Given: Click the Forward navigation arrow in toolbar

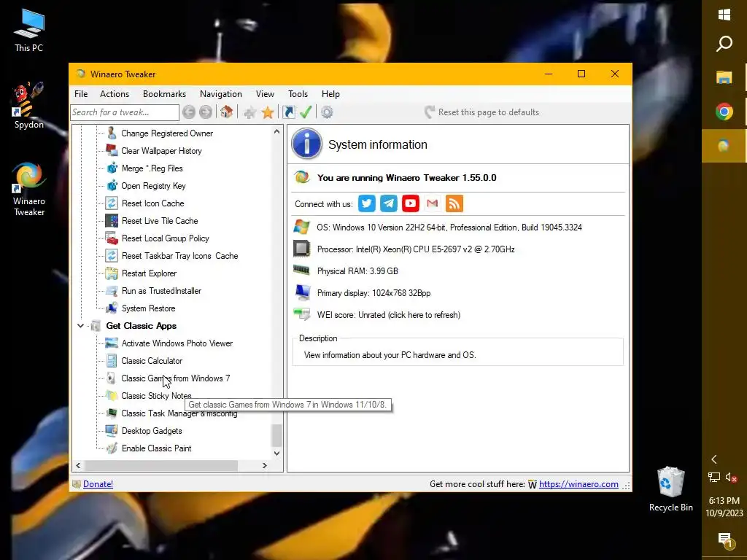Looking at the screenshot, I should 206,112.
